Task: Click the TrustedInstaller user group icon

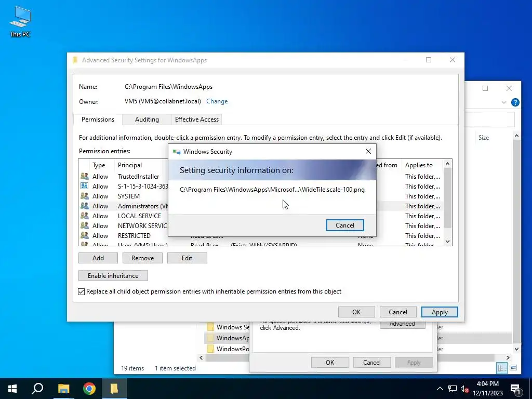Action: tap(85, 176)
